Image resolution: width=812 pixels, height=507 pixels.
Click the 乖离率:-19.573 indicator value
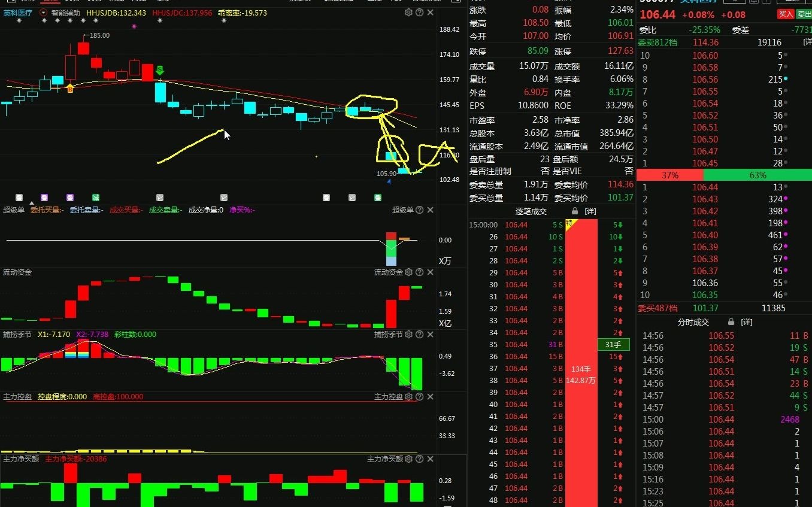tap(243, 13)
